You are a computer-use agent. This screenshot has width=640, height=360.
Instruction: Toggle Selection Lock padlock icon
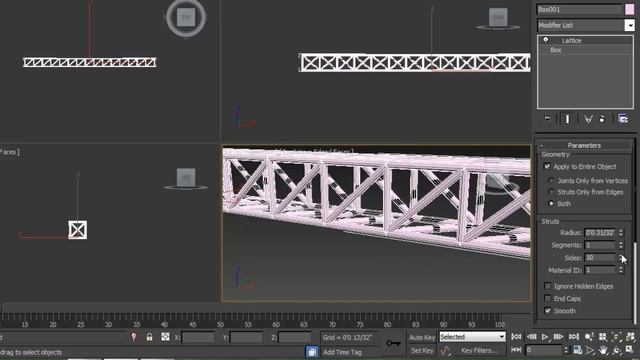tap(149, 337)
